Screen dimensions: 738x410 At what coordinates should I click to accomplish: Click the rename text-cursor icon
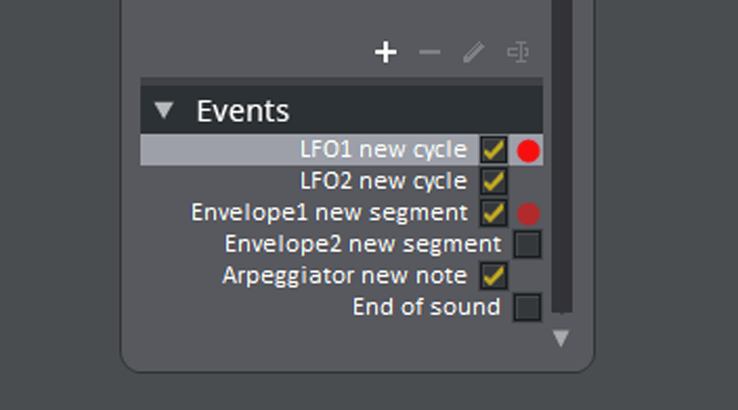[x=518, y=52]
